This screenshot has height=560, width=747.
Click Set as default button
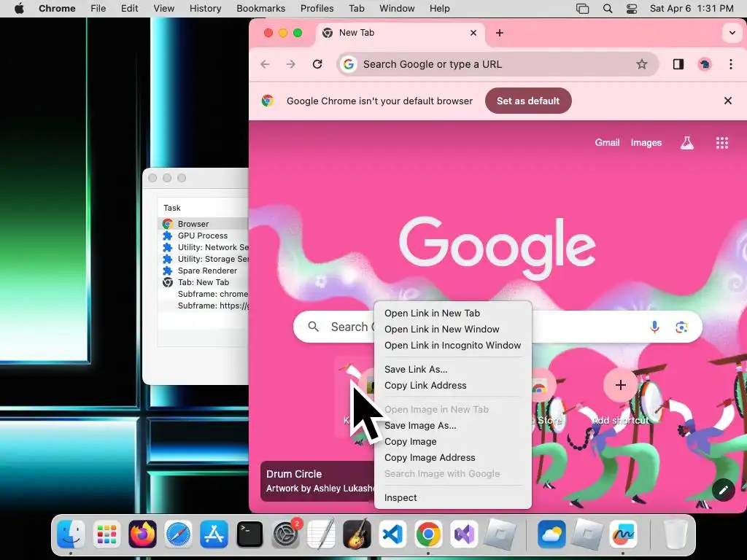point(528,101)
